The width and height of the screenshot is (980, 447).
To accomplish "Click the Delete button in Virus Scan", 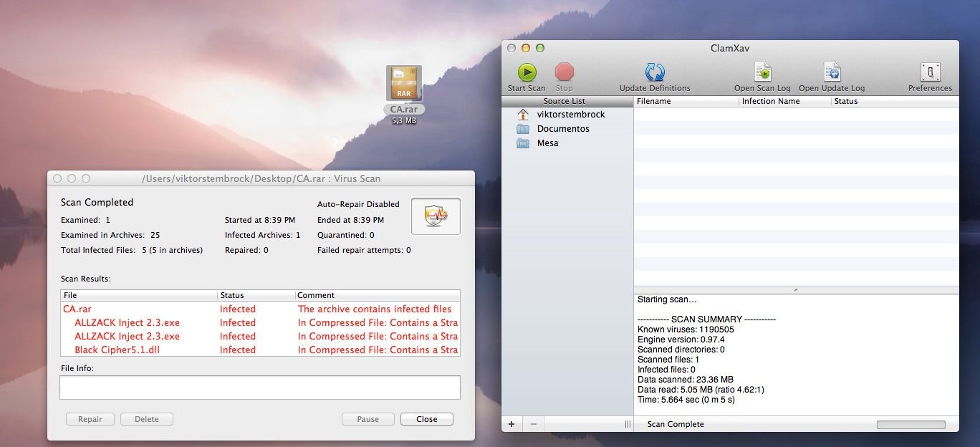I will point(147,419).
